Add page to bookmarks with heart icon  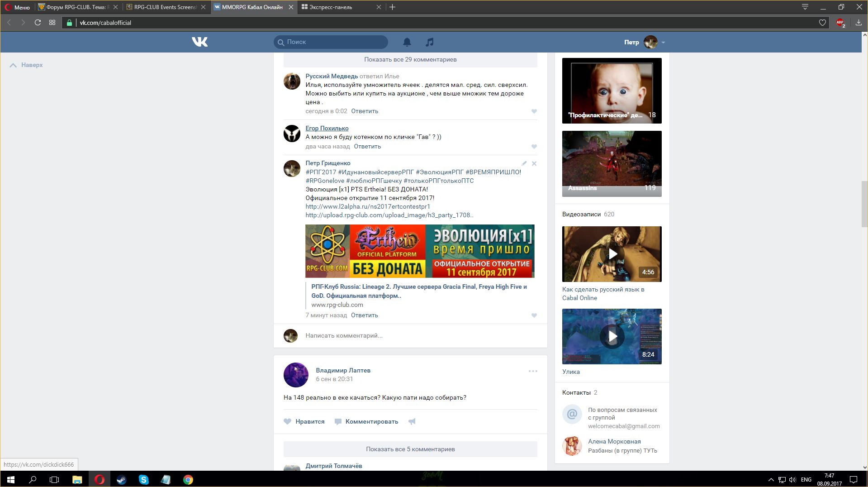822,23
